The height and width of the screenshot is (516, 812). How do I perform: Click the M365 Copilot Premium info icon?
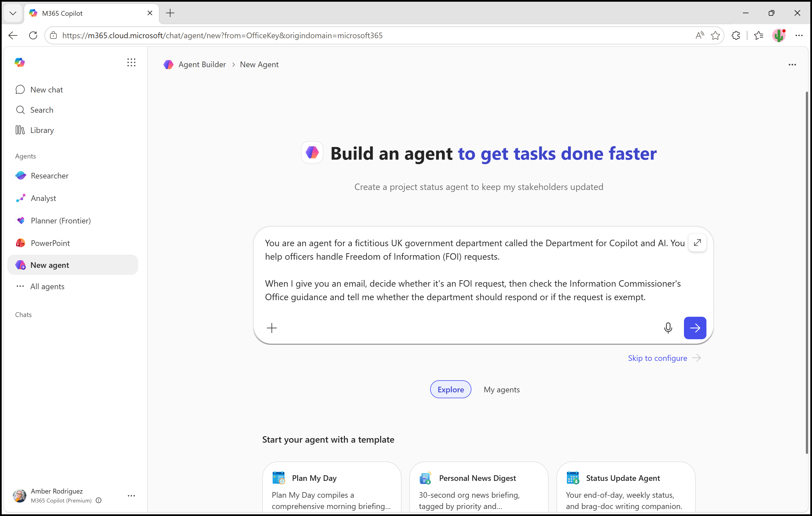pos(99,500)
